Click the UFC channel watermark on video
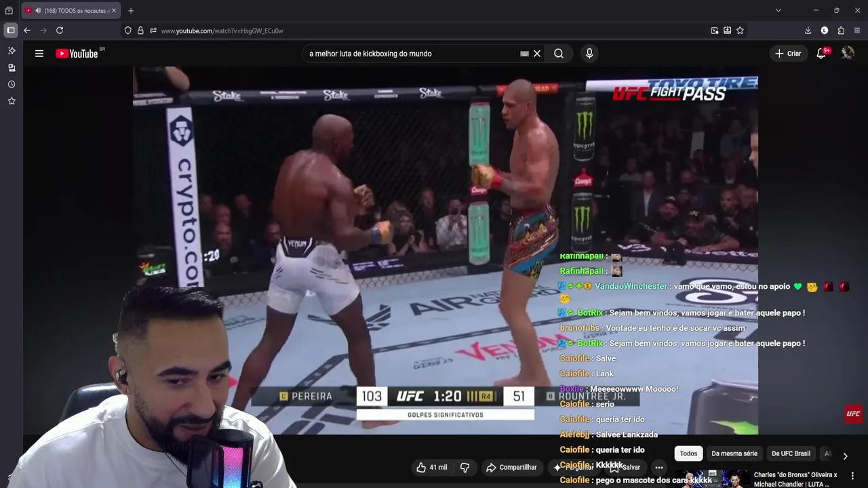 click(x=853, y=413)
